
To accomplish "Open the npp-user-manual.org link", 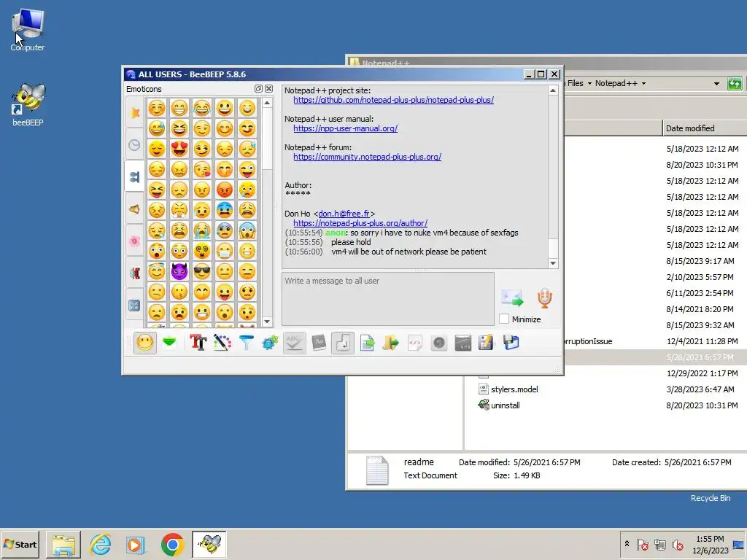I will [x=345, y=128].
